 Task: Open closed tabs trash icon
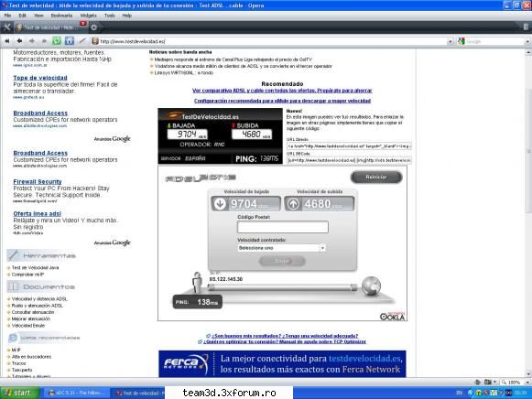tap(526, 27)
